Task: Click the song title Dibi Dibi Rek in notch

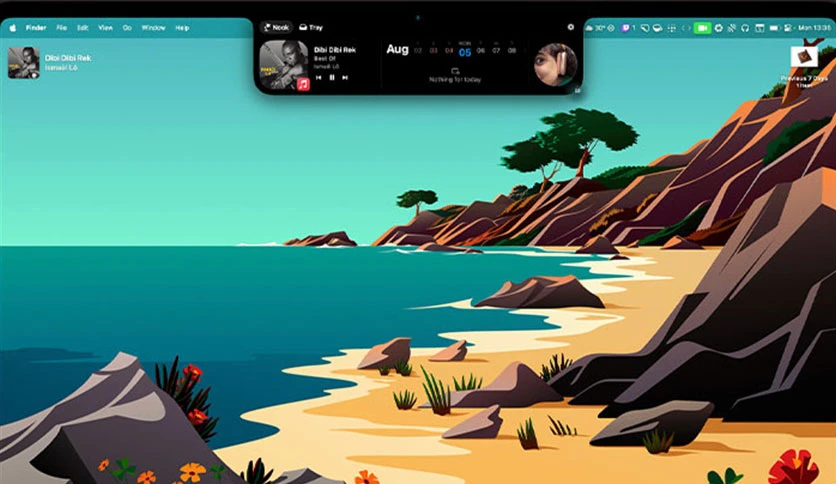Action: point(335,50)
